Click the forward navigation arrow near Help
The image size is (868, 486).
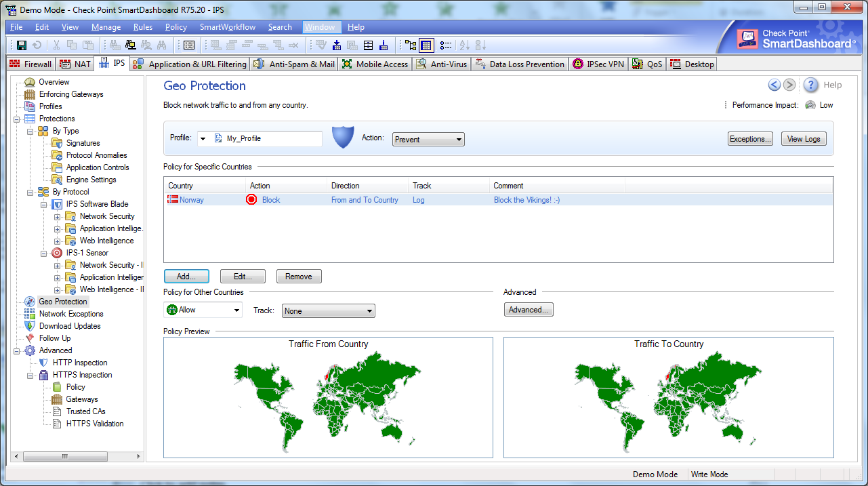point(789,85)
